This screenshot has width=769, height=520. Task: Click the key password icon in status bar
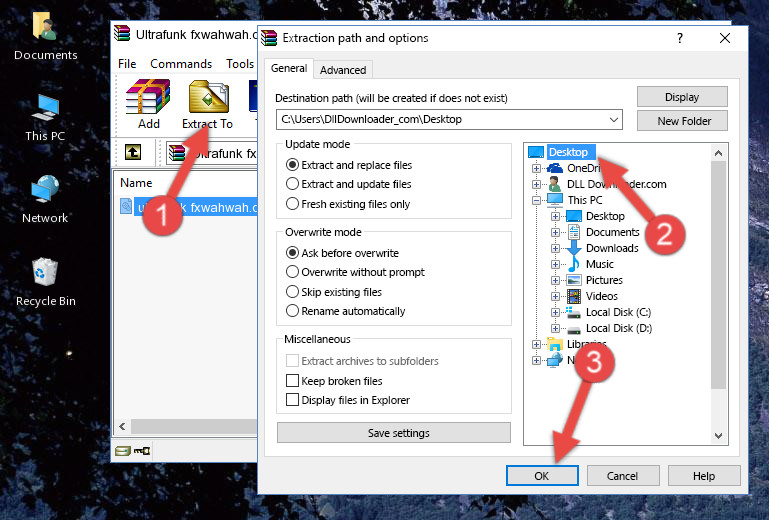coord(142,450)
